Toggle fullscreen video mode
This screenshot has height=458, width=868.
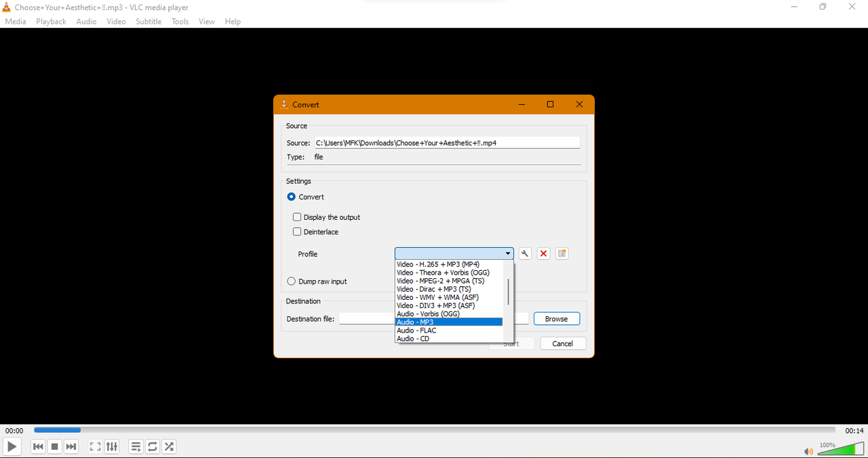coord(95,446)
